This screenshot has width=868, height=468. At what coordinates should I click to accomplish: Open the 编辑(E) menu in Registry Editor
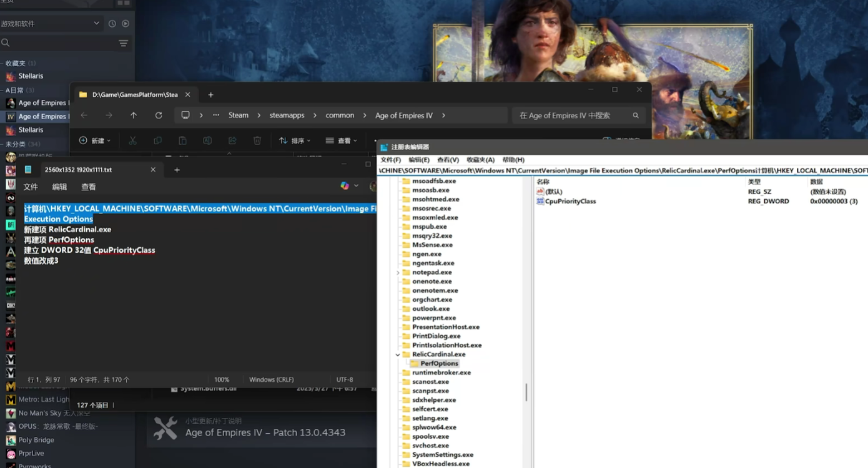point(419,160)
